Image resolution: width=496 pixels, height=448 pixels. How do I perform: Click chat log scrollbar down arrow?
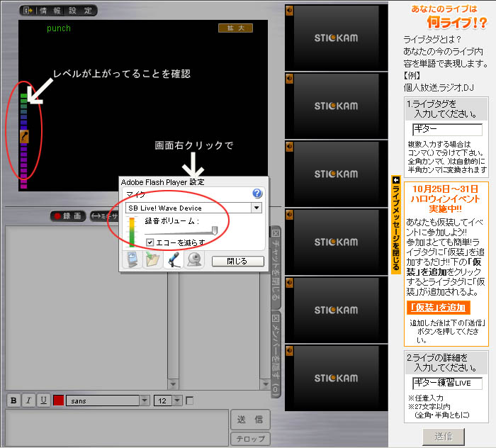173,384
